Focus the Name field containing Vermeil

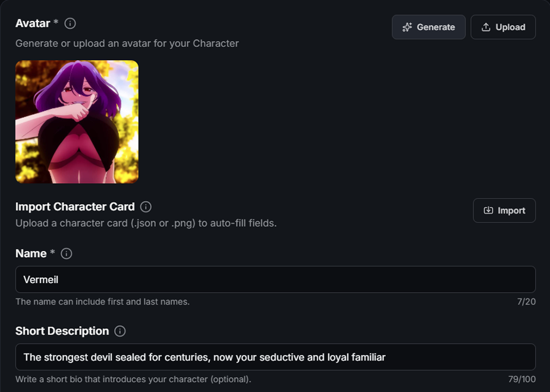(275, 280)
